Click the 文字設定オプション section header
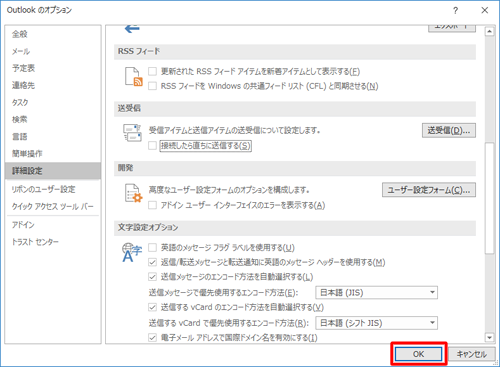 point(295,228)
